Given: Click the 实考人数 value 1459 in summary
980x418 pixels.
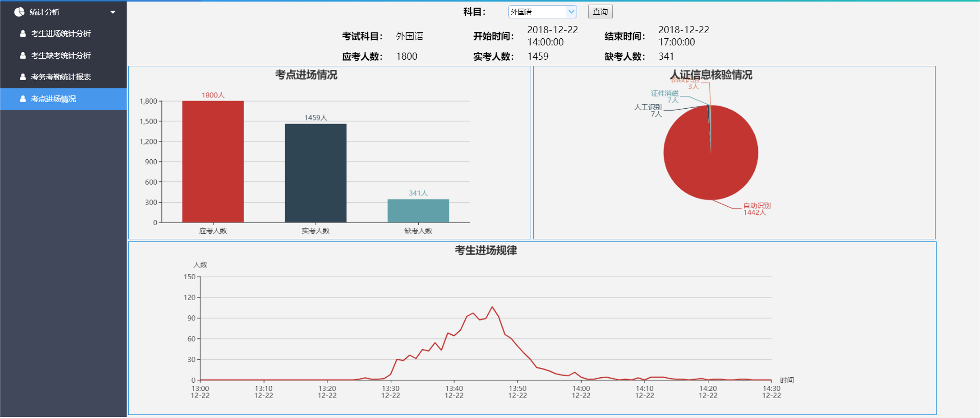Looking at the screenshot, I should click(538, 57).
